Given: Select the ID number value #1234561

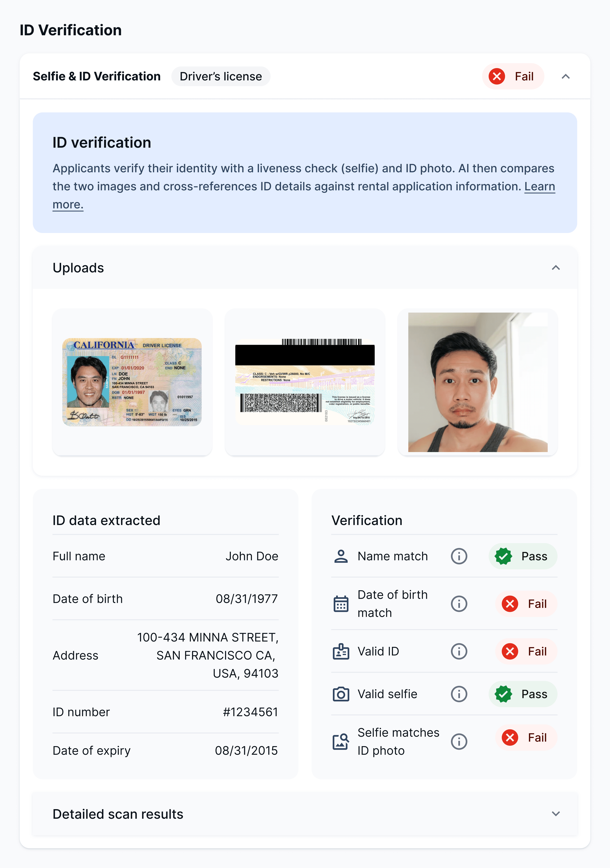Looking at the screenshot, I should click(250, 712).
